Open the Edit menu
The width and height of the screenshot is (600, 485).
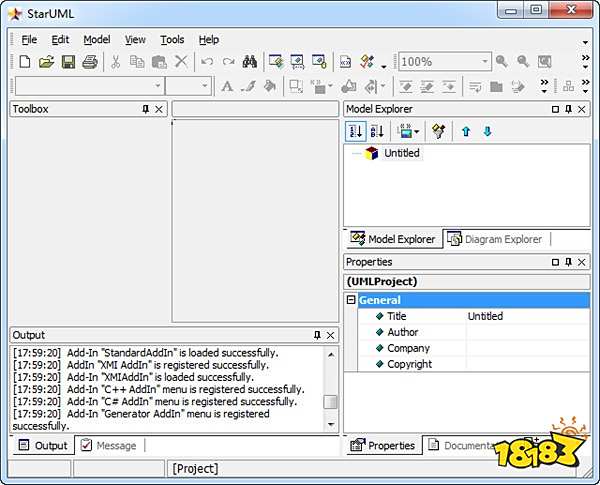point(60,40)
